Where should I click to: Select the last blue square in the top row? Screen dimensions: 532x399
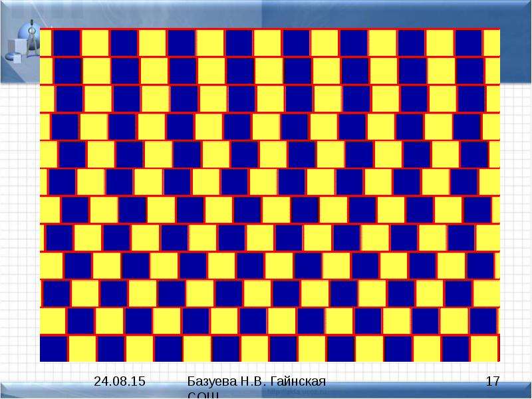[468, 43]
